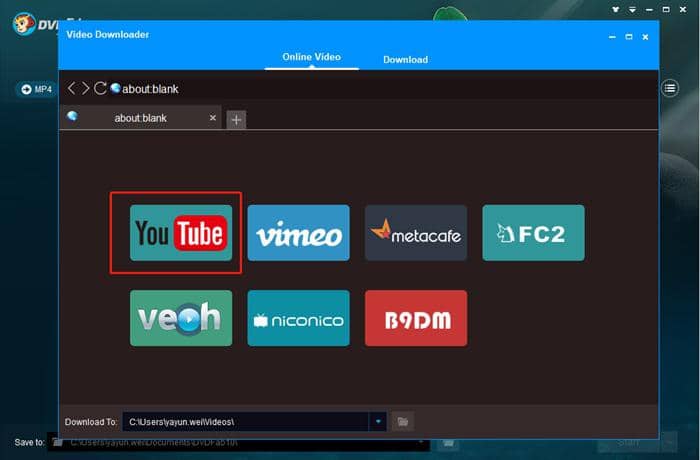This screenshot has width=700, height=460.
Task: Select the about:blank browser tab
Action: pyautogui.click(x=140, y=118)
